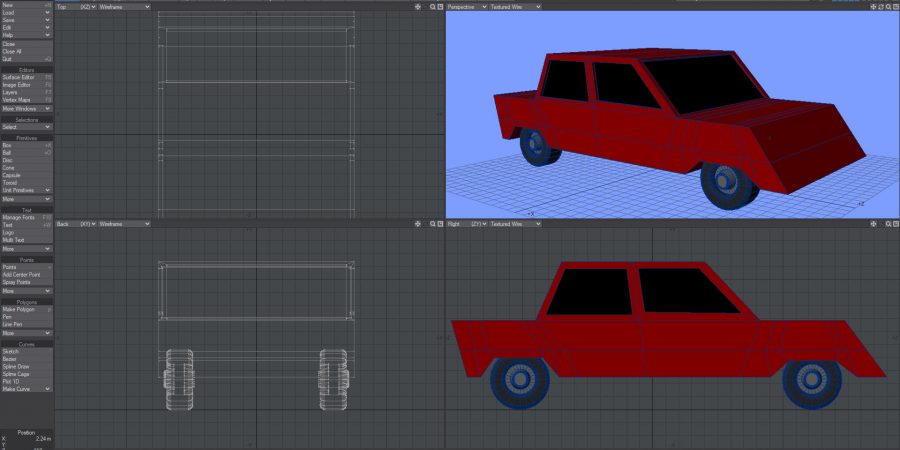Maximize the Top viewport using its corner icon

[x=440, y=6]
